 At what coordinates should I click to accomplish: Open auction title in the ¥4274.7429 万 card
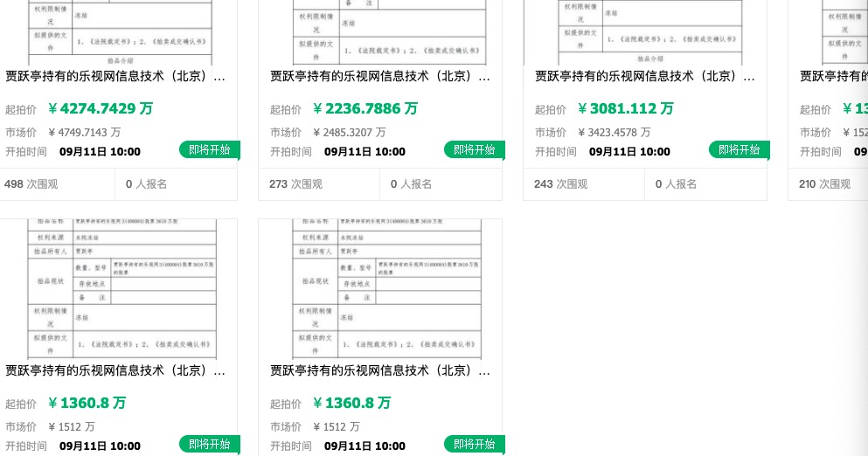coord(115,76)
